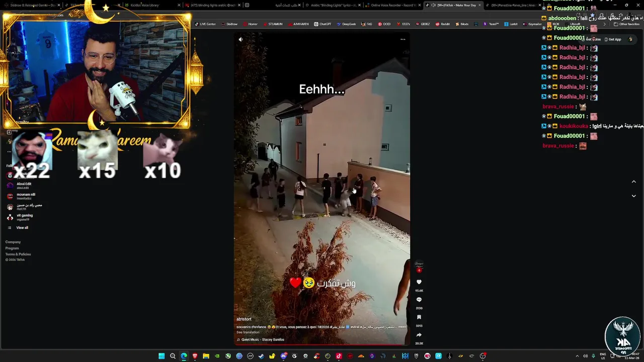Screen dimensions: 644x362
Task: Switch to 'TikTok - Make Your Day' tab
Action: 453,5
